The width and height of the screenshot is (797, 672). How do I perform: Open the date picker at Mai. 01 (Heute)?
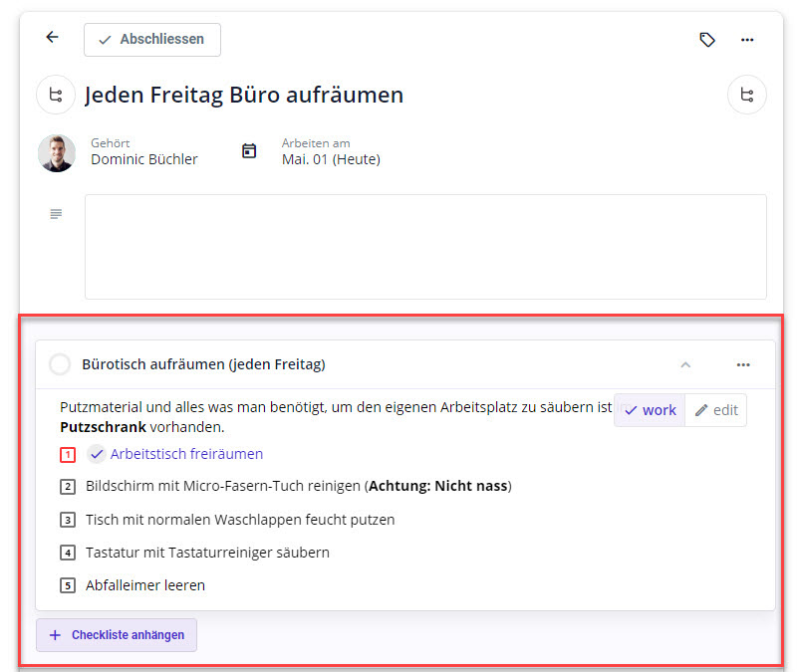click(x=330, y=158)
